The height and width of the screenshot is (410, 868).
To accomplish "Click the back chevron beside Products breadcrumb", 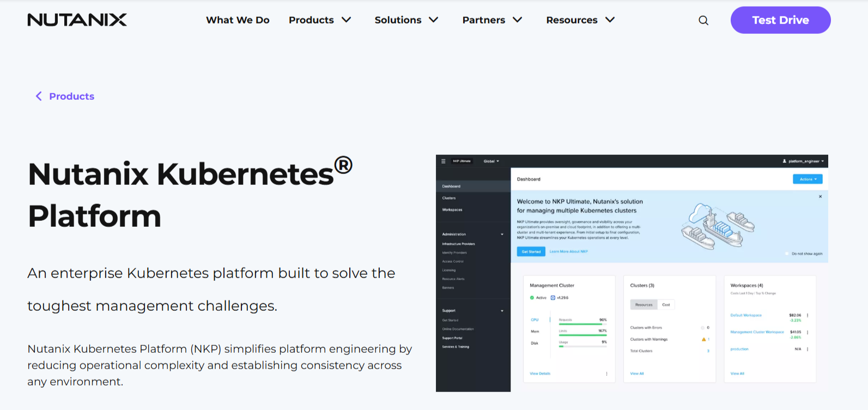I will pos(39,97).
